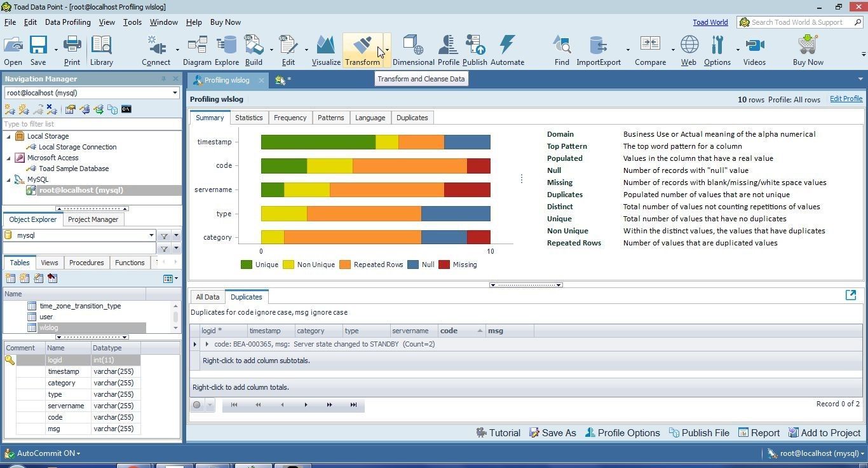Click the Type to filter list field
The height and width of the screenshot is (468, 868).
tap(92, 124)
